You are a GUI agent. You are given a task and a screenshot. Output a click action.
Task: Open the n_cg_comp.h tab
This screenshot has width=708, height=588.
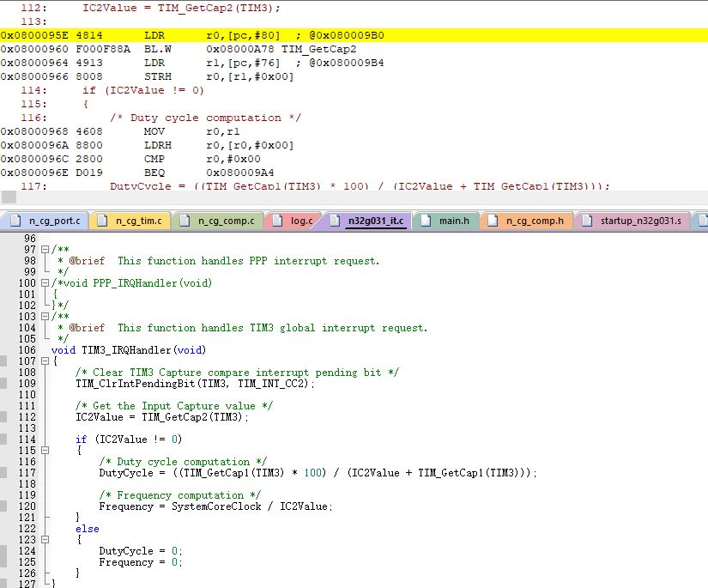tap(526, 221)
